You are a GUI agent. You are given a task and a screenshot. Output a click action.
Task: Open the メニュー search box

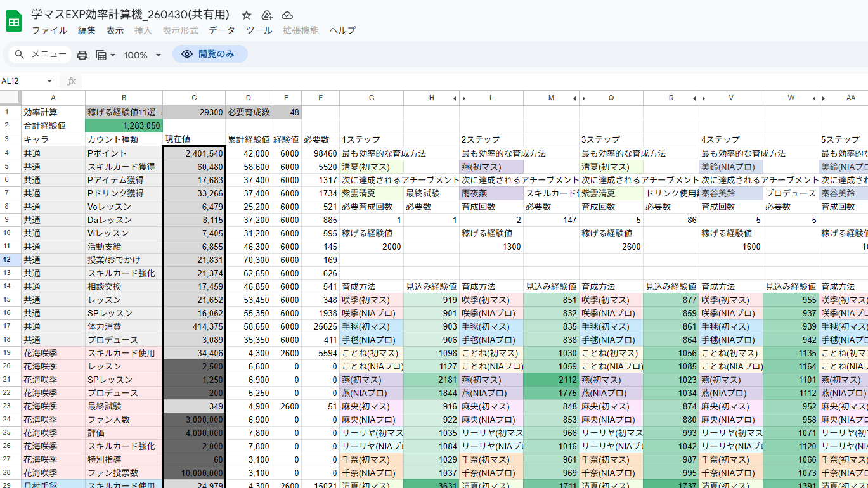click(41, 55)
